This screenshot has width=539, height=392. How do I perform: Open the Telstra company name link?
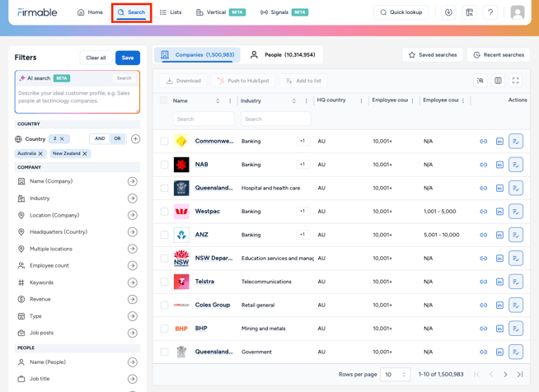click(204, 282)
